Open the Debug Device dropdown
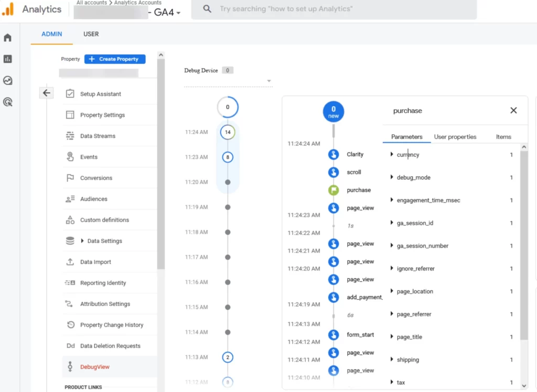This screenshot has width=537, height=392. (x=269, y=81)
